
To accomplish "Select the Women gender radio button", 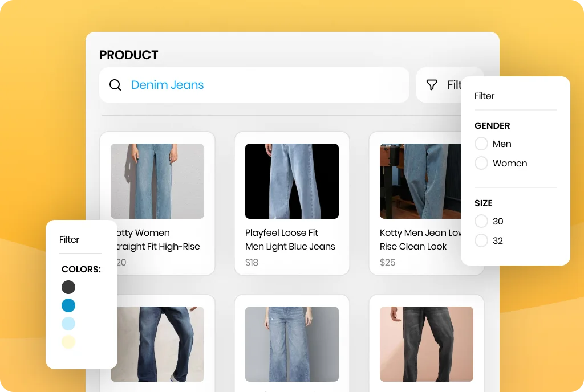I will (481, 163).
